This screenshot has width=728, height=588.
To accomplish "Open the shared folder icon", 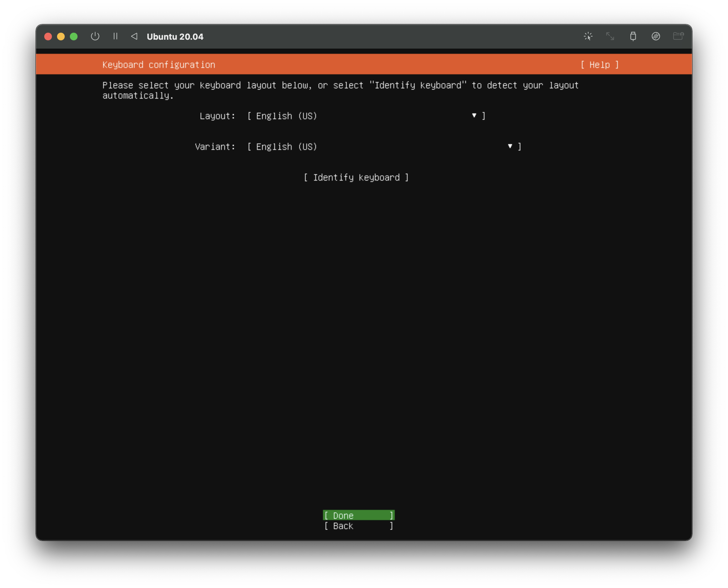I will pyautogui.click(x=678, y=36).
